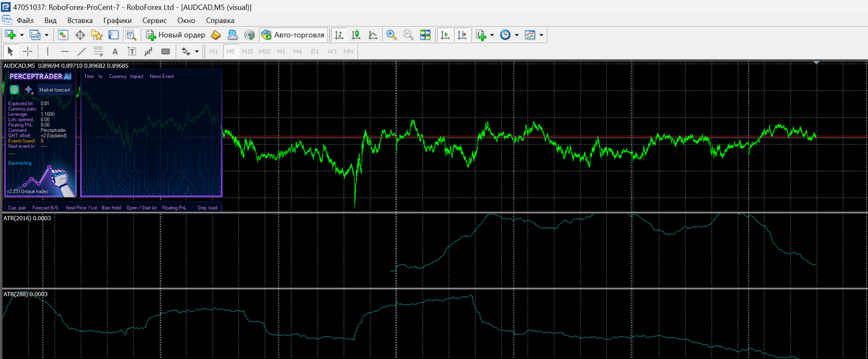Zoom in the chart with plus magnifier
The width and height of the screenshot is (868, 359).
[392, 34]
